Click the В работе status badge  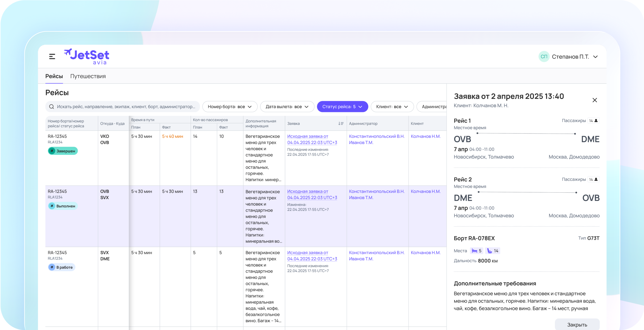pyautogui.click(x=62, y=267)
